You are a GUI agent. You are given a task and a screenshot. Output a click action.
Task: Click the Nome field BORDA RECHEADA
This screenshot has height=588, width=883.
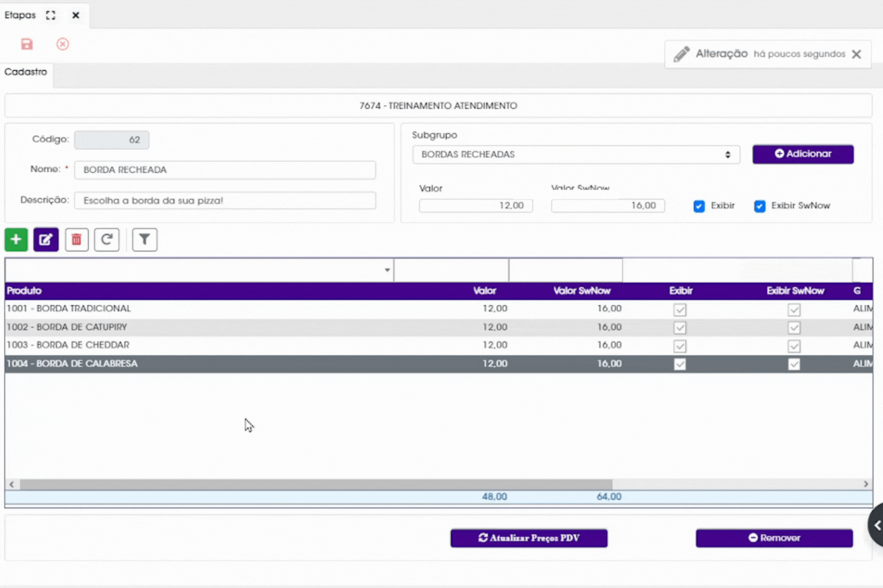pos(225,170)
